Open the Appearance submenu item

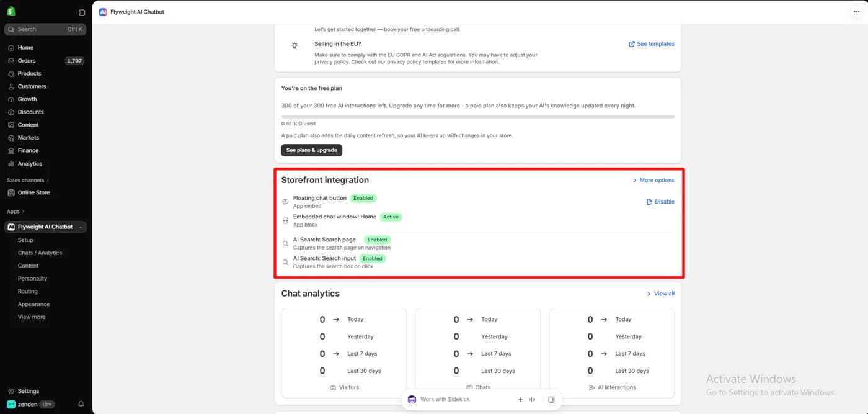[x=33, y=304]
